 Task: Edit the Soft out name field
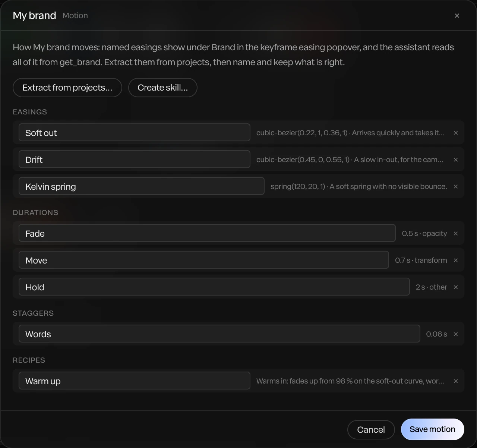(135, 132)
